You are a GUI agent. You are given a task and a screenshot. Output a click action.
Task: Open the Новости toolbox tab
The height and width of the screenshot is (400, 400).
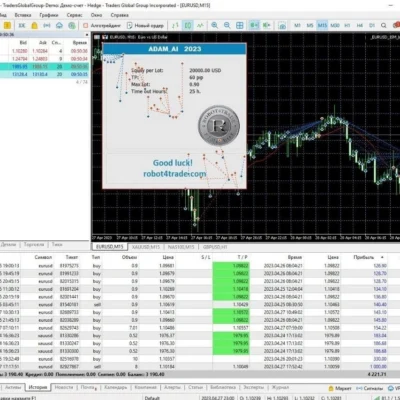point(64,387)
